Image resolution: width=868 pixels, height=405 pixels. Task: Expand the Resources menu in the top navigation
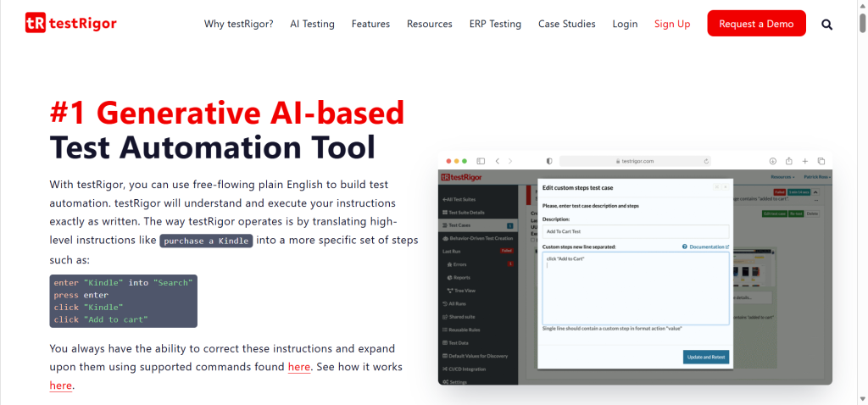pos(429,24)
